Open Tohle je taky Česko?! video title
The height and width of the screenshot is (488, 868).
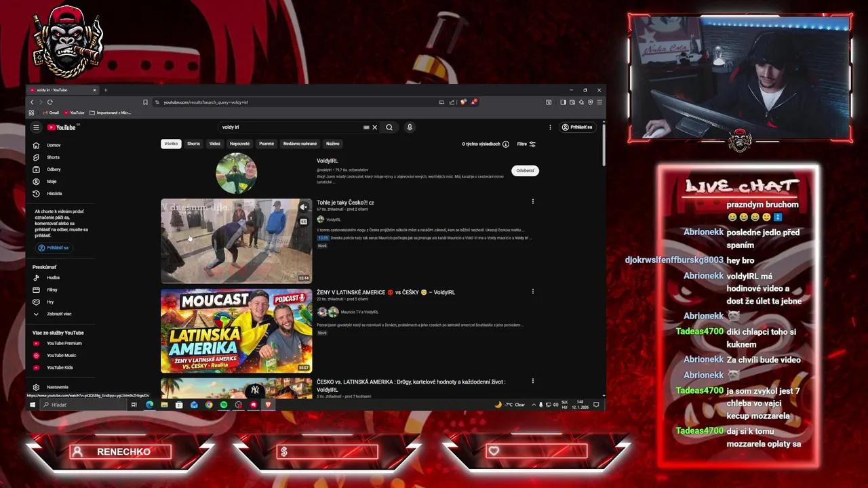[345, 203]
